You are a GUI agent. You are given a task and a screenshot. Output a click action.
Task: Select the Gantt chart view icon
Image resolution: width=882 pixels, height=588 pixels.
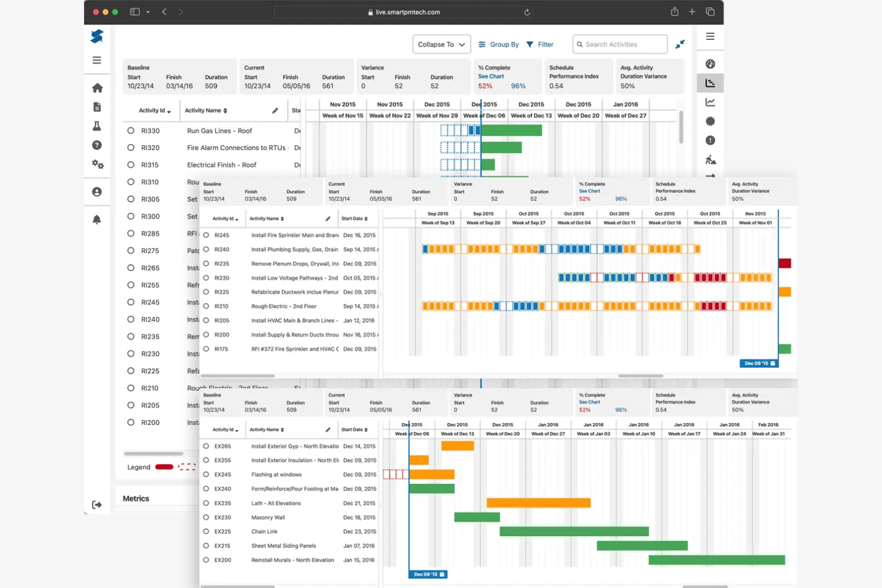click(x=710, y=83)
